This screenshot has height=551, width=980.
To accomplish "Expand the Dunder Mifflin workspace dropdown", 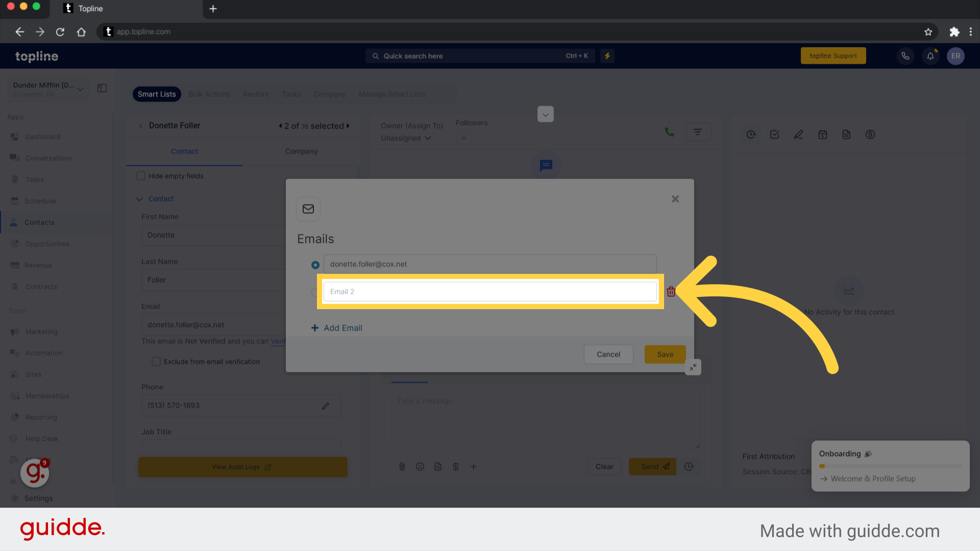I will (80, 85).
